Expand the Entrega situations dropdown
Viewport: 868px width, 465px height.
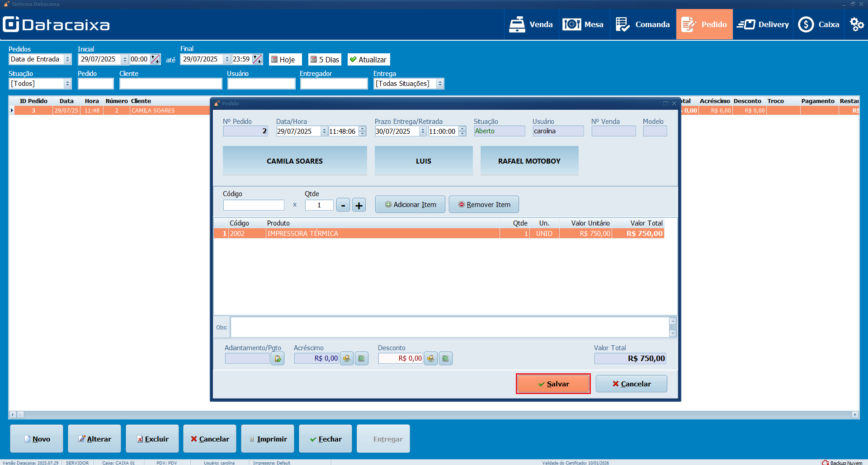[440, 84]
